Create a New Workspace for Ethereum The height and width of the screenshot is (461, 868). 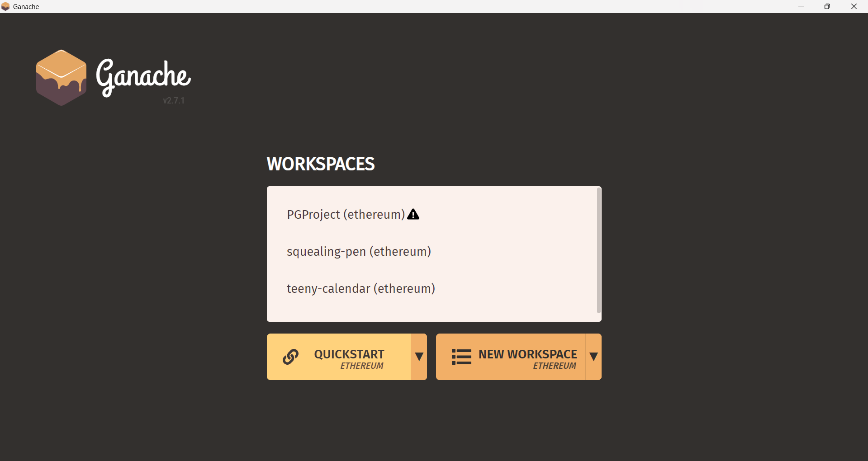point(511,357)
